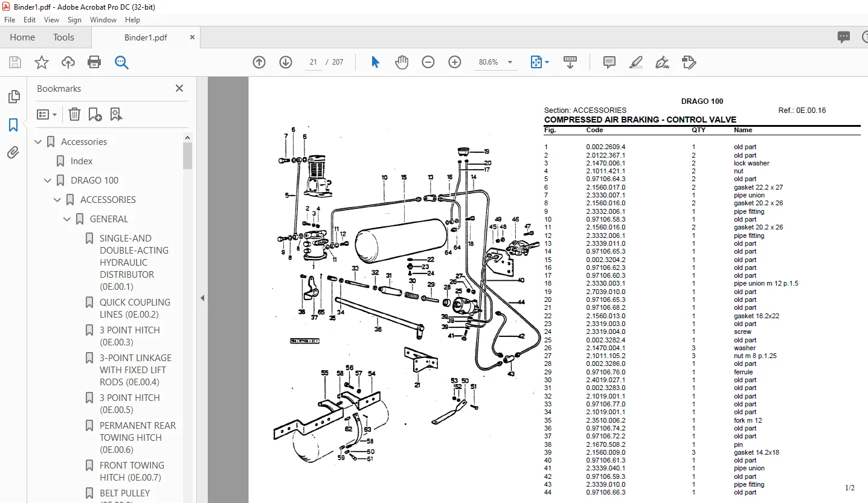Collapse the GENERAL bookmark

pyautogui.click(x=67, y=219)
